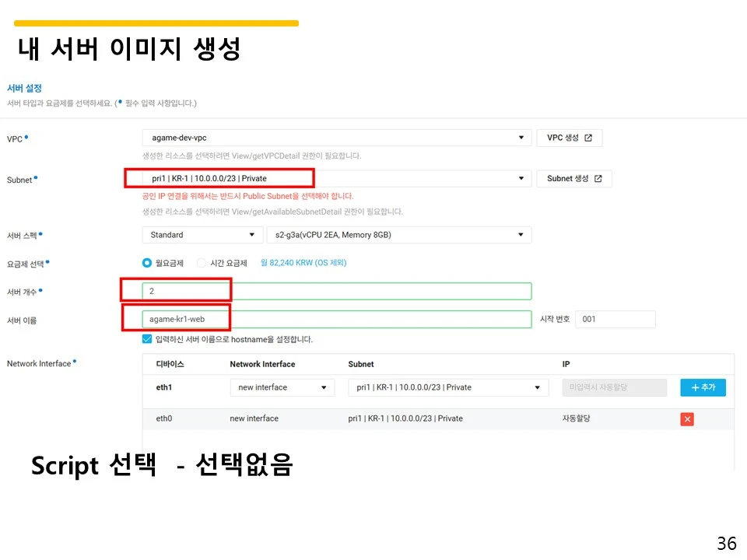Viewport: 747px width, 560px height.
Task: Uncheck the hostname 설정 checkbox
Action: pyautogui.click(x=146, y=338)
